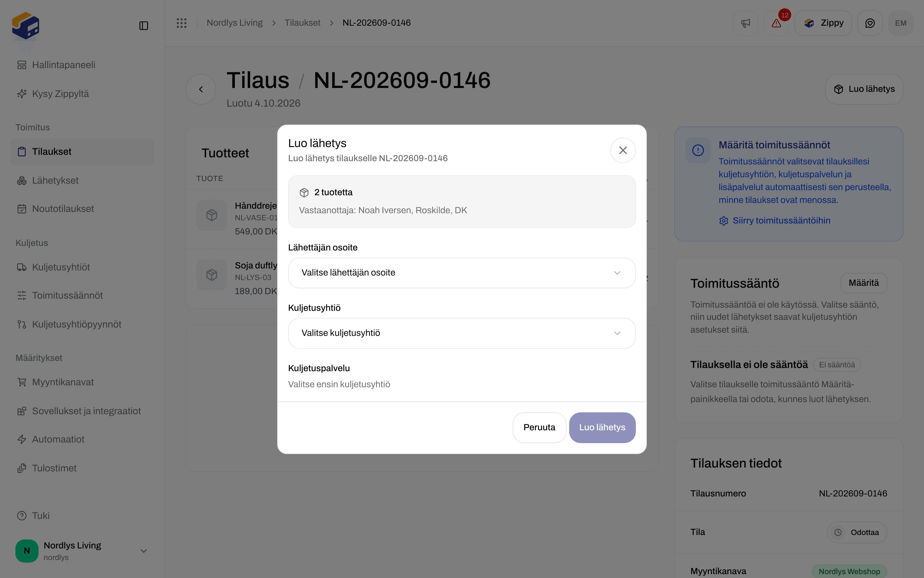Open Noutotilaukset

tap(82, 209)
